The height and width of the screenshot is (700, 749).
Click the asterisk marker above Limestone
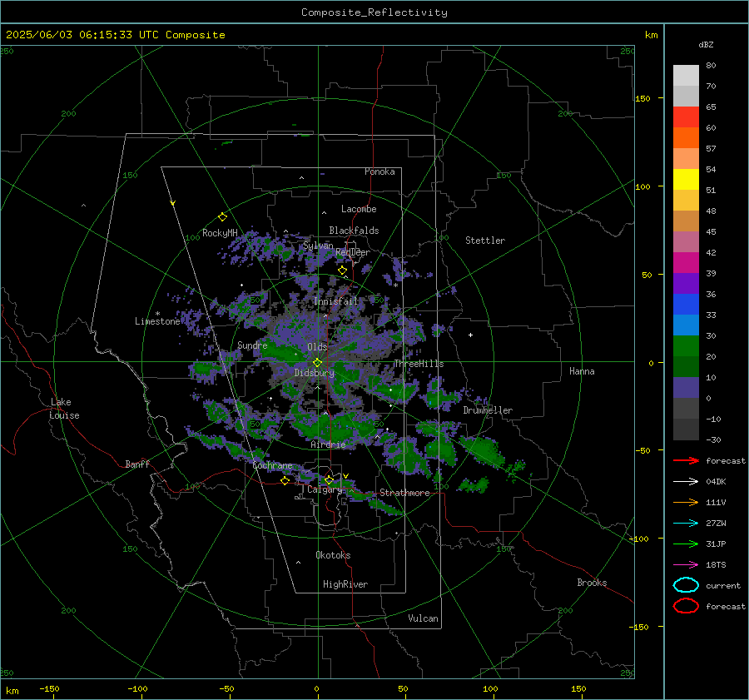[x=157, y=314]
